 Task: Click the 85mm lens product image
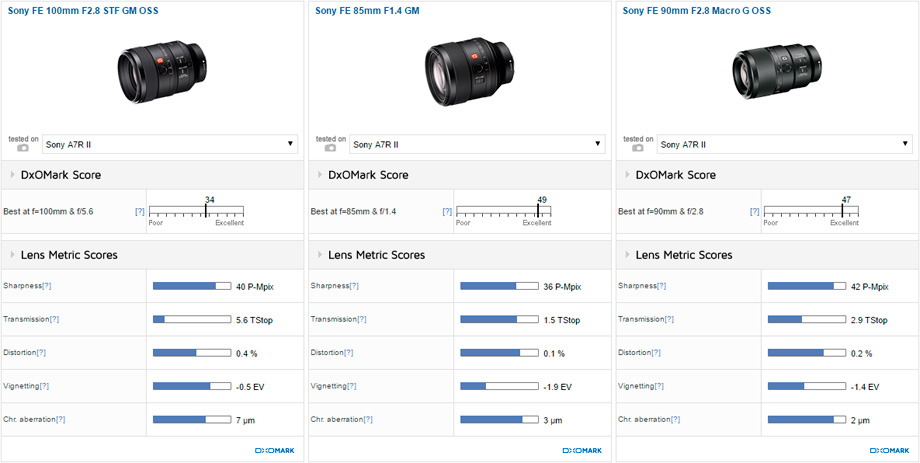tap(471, 70)
